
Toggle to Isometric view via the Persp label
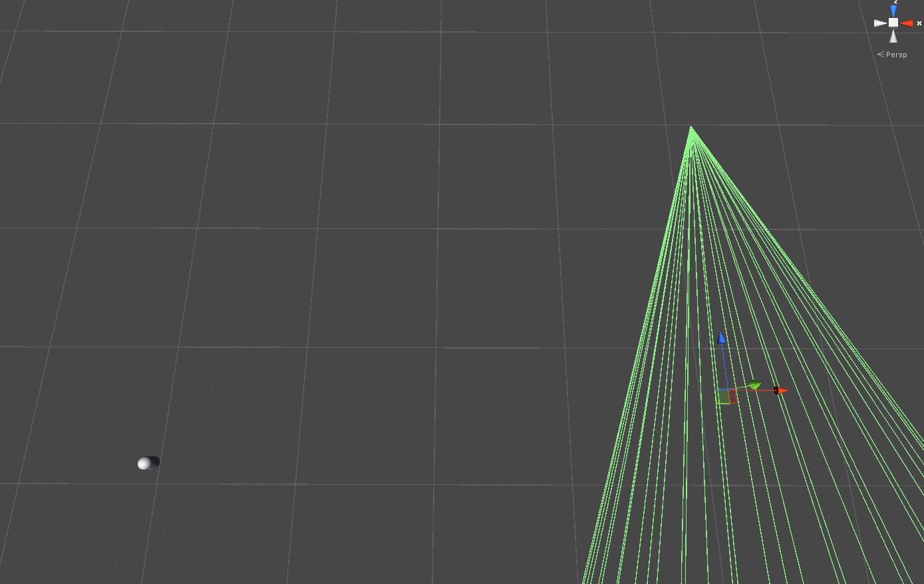click(x=896, y=54)
